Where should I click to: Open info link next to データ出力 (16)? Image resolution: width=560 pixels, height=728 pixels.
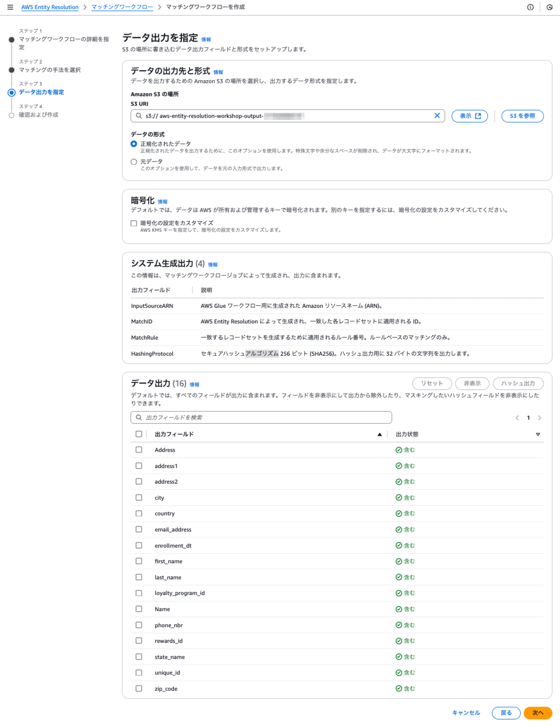[x=194, y=384]
